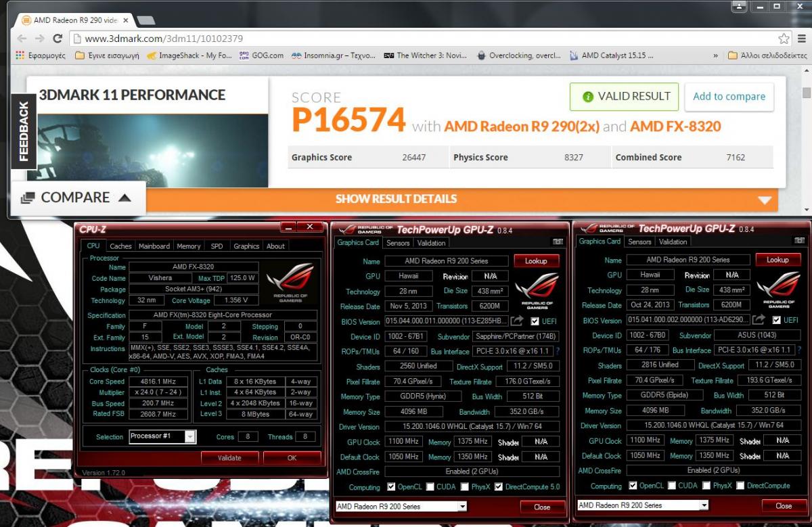This screenshot has width=812, height=527.
Task: Toggle CUDA checkbox in ASUS GPU-Z
Action: (x=672, y=485)
